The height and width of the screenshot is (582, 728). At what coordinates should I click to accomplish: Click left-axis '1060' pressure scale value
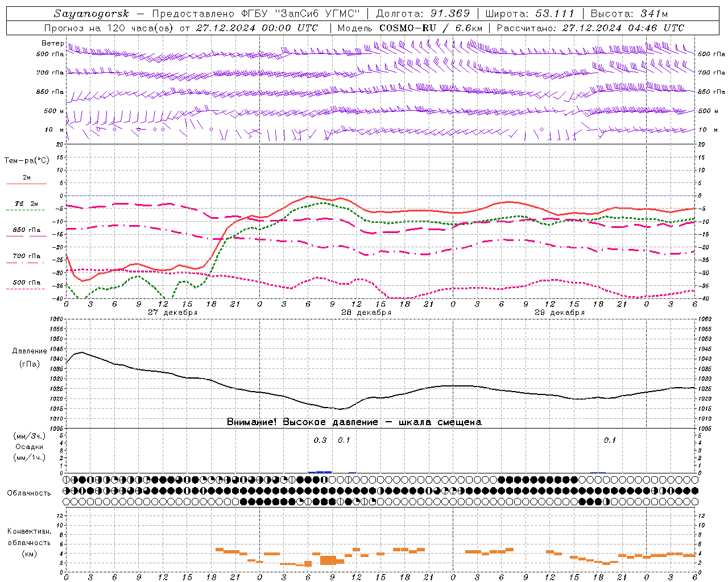[x=56, y=319]
